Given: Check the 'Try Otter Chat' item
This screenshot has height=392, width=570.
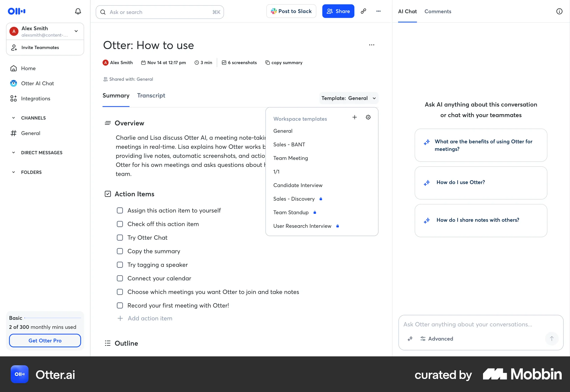Looking at the screenshot, I should click(x=120, y=238).
